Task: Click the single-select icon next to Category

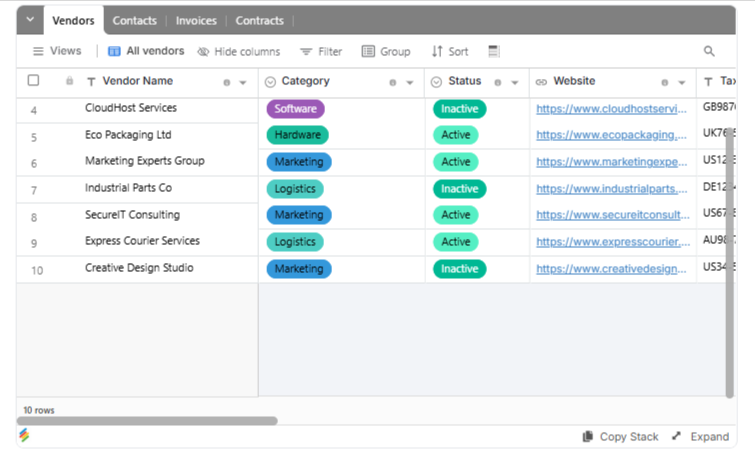Action: (x=270, y=82)
